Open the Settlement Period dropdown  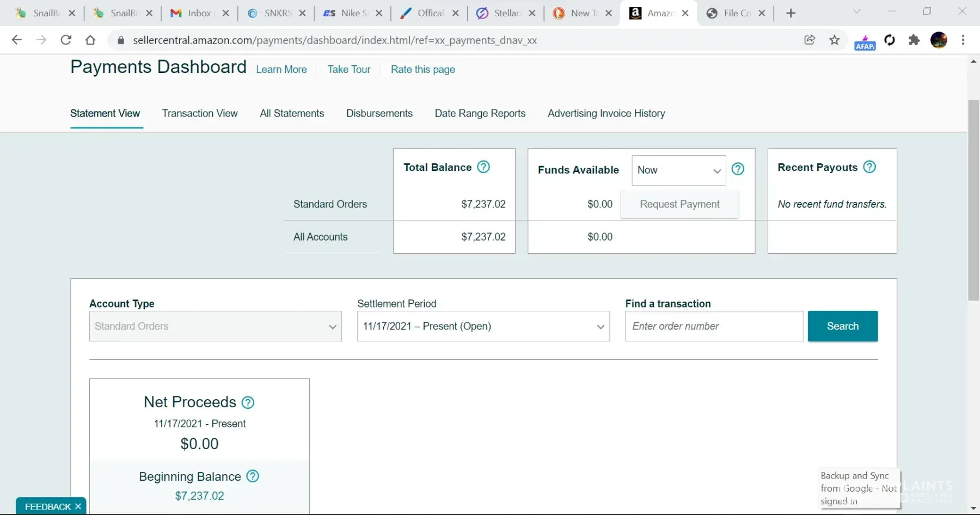coord(483,326)
